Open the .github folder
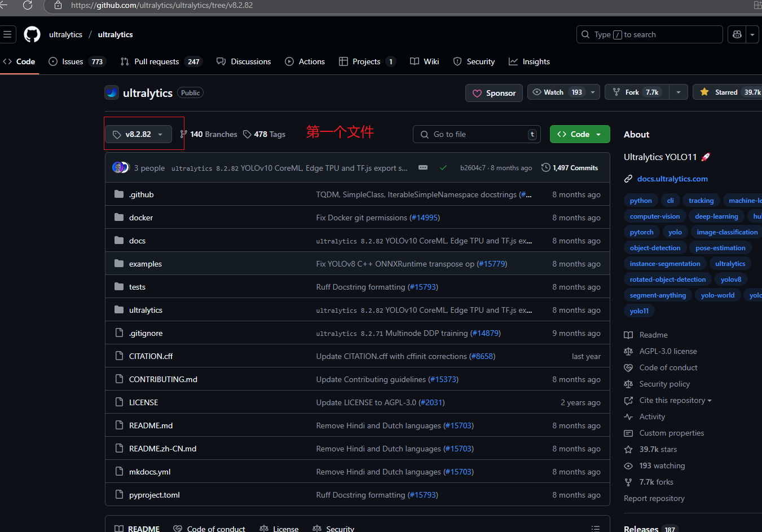The height and width of the screenshot is (532, 762). [x=141, y=194]
